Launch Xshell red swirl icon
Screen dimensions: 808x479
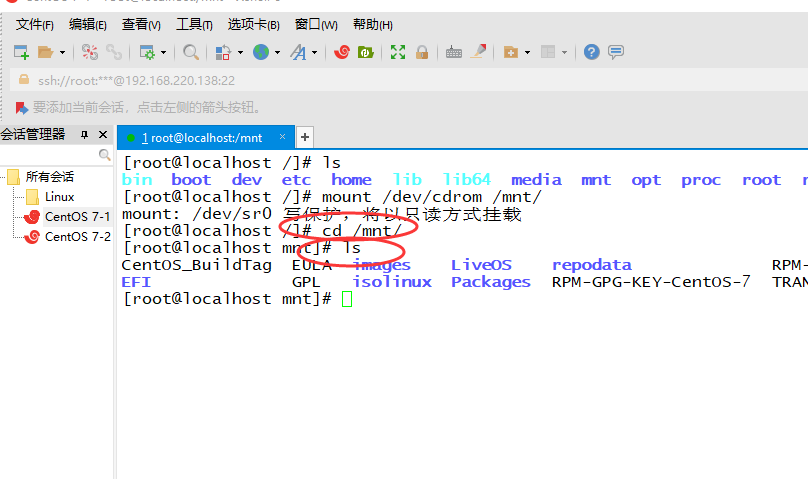[342, 52]
